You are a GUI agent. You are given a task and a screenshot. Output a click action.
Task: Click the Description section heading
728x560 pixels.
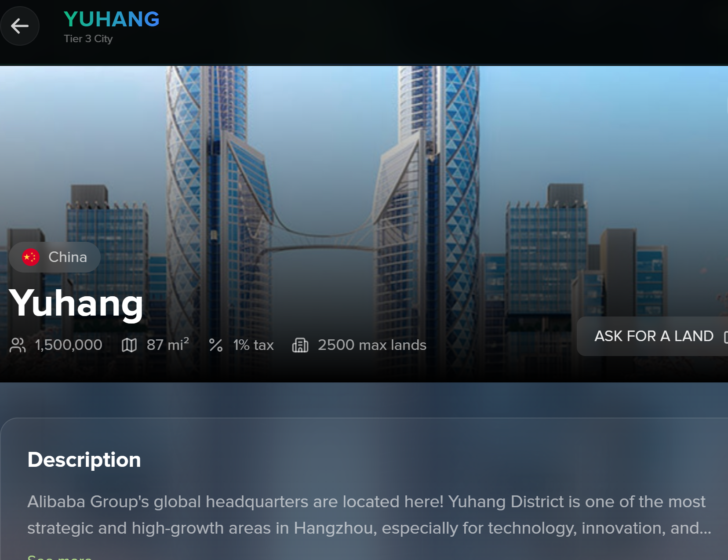pos(84,460)
